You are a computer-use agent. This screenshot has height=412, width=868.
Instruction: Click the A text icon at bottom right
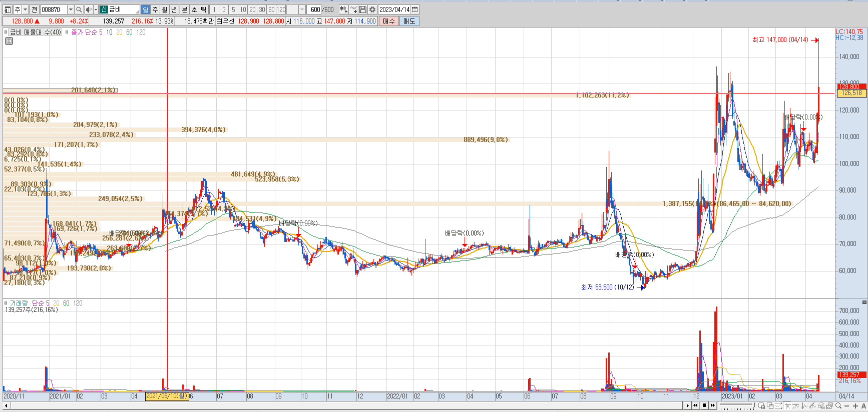[x=863, y=405]
